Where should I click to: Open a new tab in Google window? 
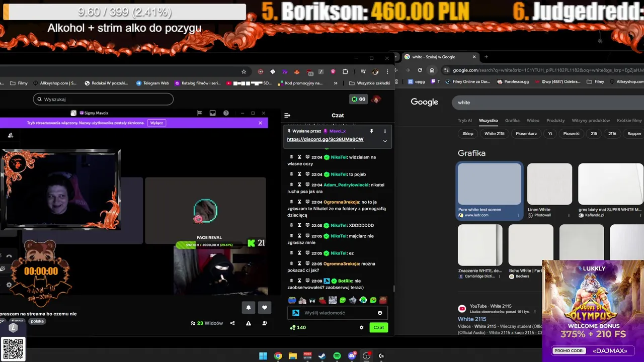pos(486,57)
